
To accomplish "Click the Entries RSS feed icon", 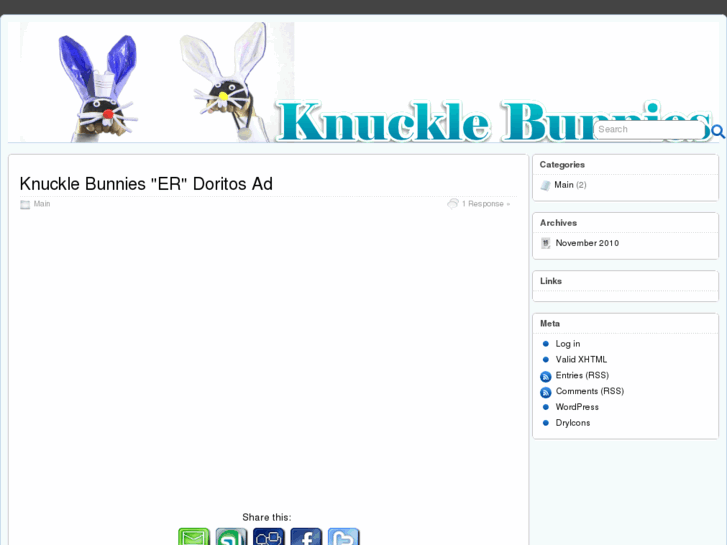I will [546, 376].
